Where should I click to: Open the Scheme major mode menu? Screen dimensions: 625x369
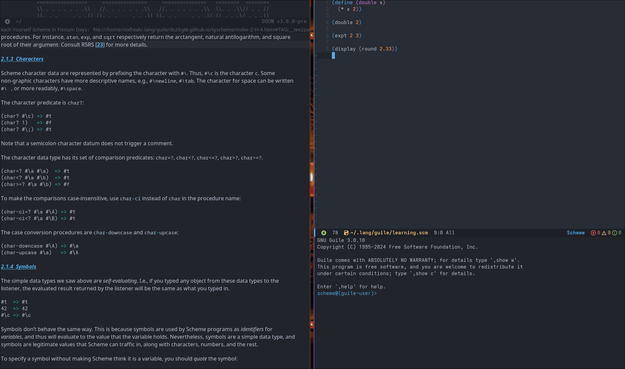point(576,233)
